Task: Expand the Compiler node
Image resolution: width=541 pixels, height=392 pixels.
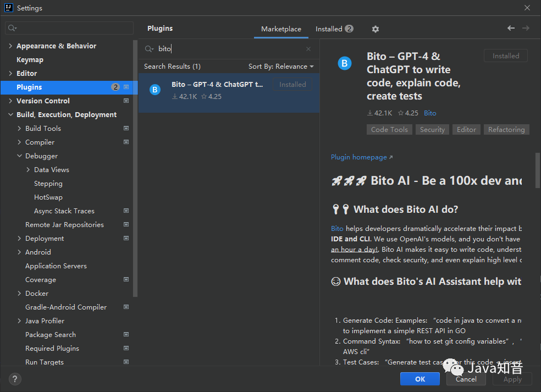Action: [x=19, y=142]
